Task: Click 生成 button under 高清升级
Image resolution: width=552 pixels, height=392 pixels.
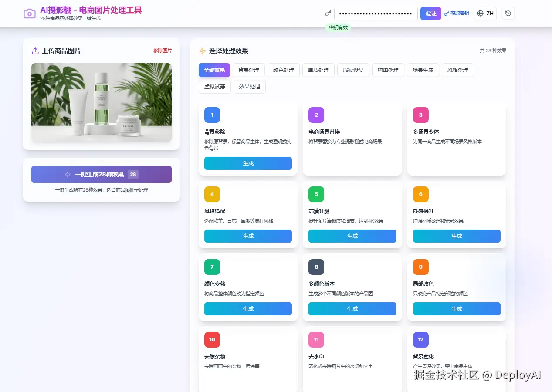Action: [352, 236]
